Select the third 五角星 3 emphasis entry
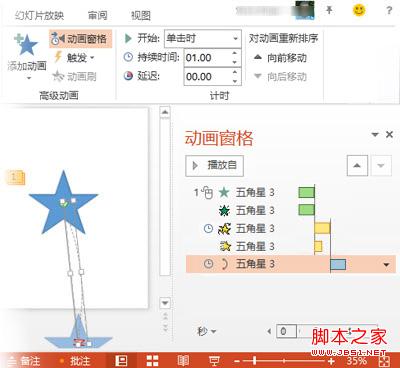Viewport: 400px width, 368px height. point(290,228)
